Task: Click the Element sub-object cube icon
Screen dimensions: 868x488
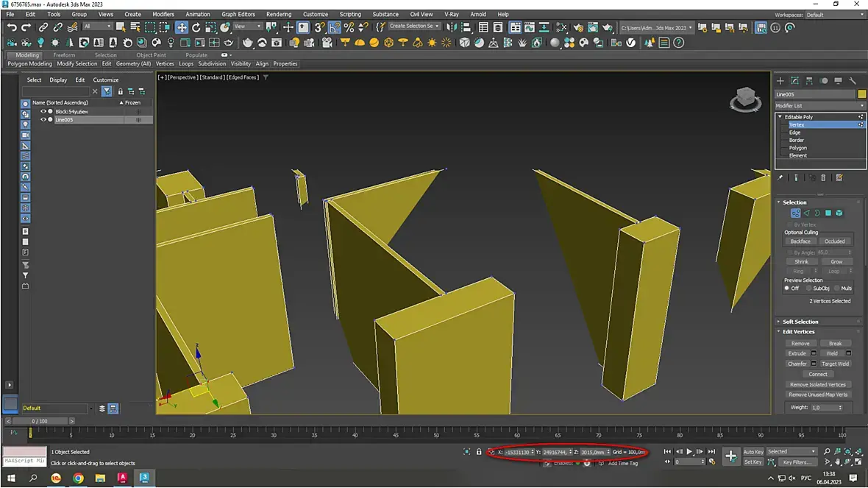Action: [x=839, y=213]
